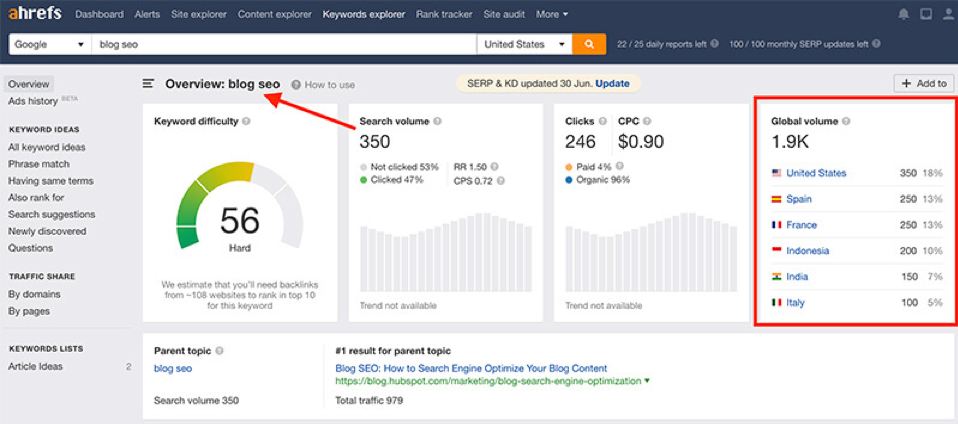The image size is (958, 424).
Task: Open traffic share By pages
Action: [29, 311]
